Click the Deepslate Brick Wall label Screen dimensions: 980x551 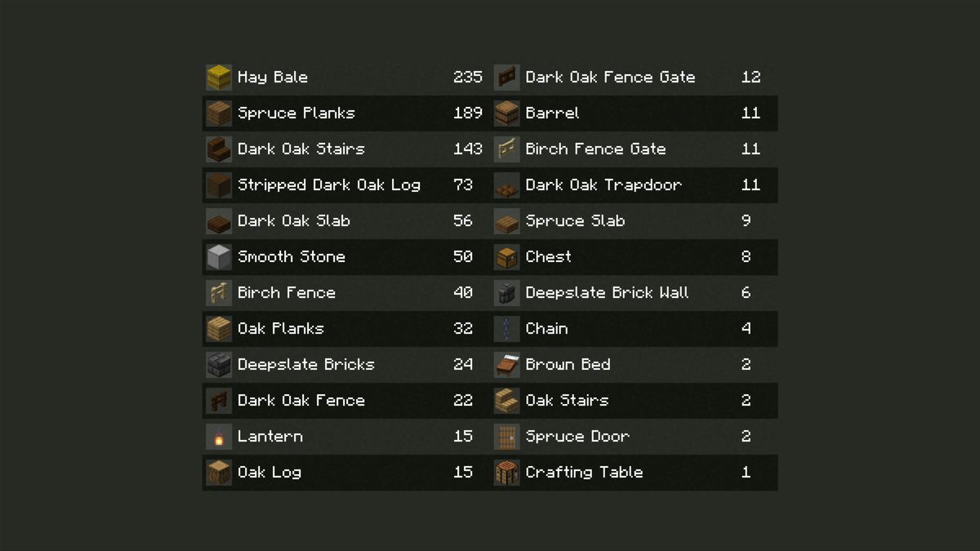point(607,293)
